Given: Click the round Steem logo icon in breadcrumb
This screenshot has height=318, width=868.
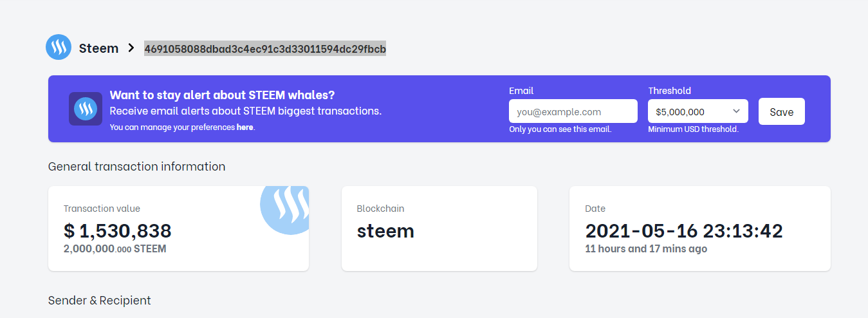Looking at the screenshot, I should pos(59,48).
